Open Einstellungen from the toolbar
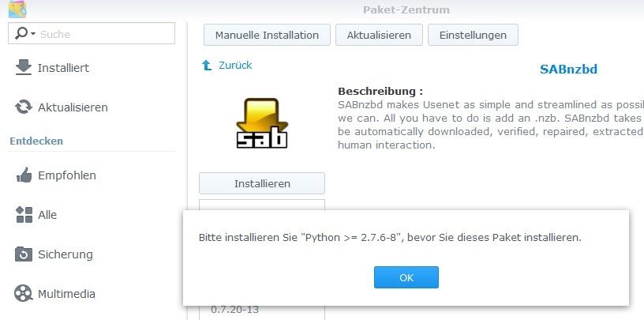This screenshot has width=644, height=320. (x=473, y=35)
